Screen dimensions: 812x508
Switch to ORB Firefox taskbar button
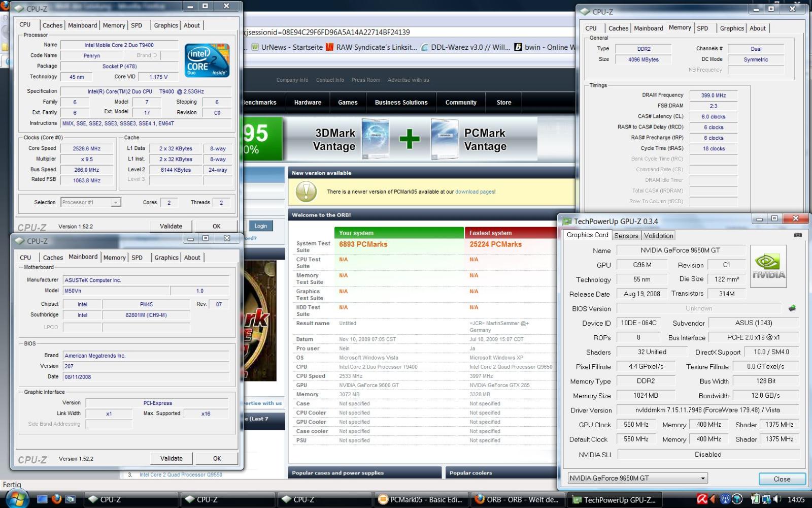point(517,499)
